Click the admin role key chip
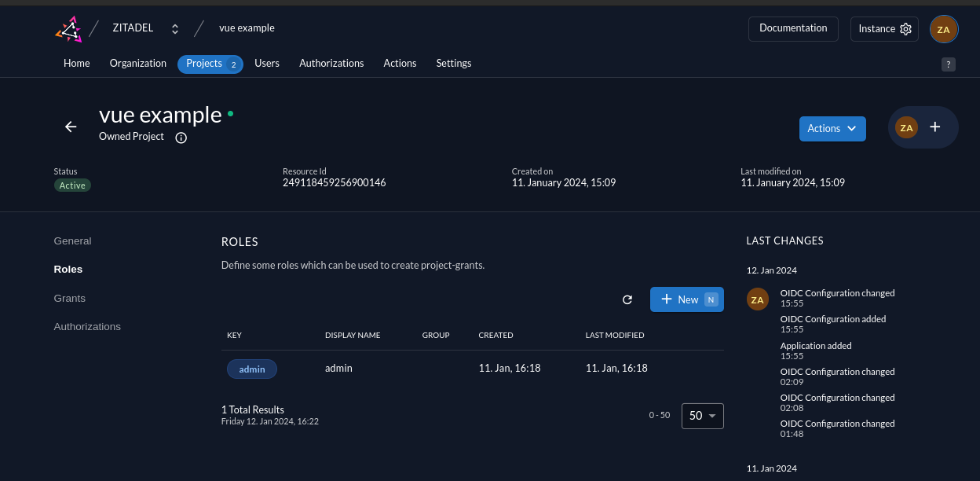The height and width of the screenshot is (481, 980). [x=251, y=369]
